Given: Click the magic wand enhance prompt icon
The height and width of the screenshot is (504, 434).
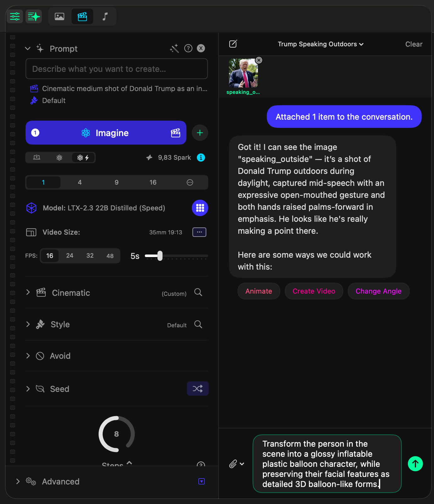Looking at the screenshot, I should point(174,49).
